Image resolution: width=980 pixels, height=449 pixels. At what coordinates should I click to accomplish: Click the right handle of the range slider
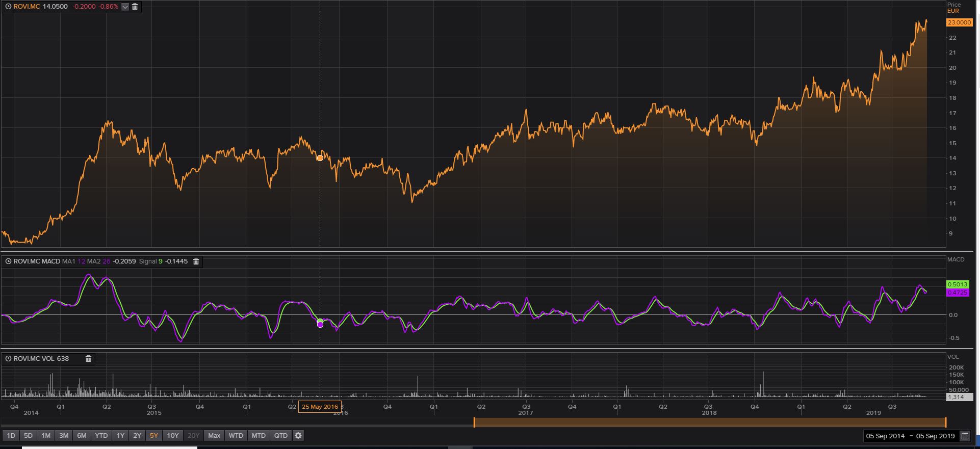pyautogui.click(x=946, y=422)
